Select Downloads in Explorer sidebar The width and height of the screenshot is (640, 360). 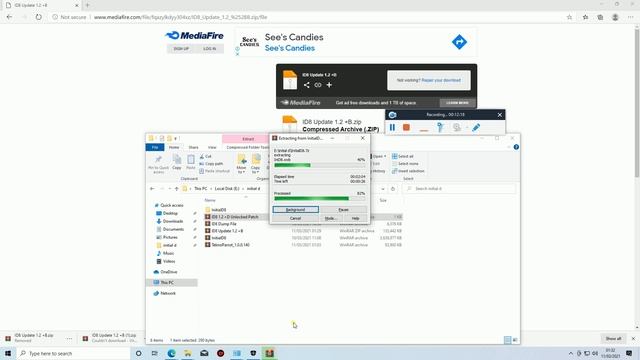pos(173,221)
